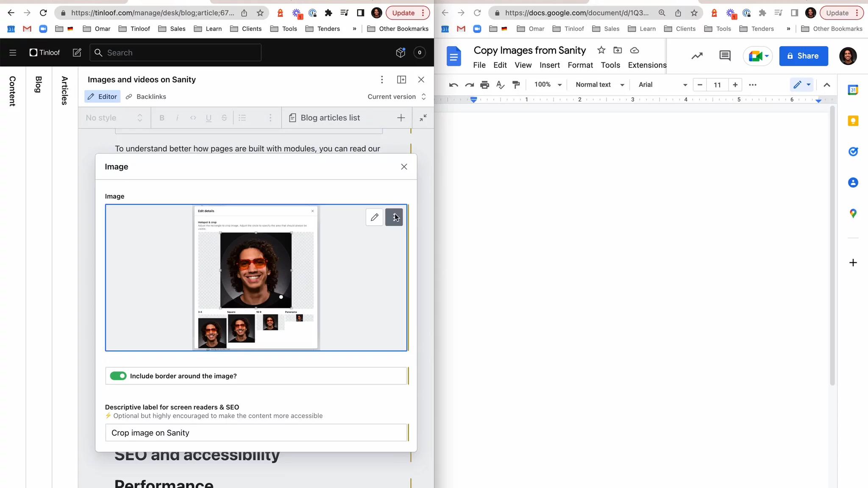The width and height of the screenshot is (868, 488).
Task: Click the compose new document icon
Action: pos(77,53)
